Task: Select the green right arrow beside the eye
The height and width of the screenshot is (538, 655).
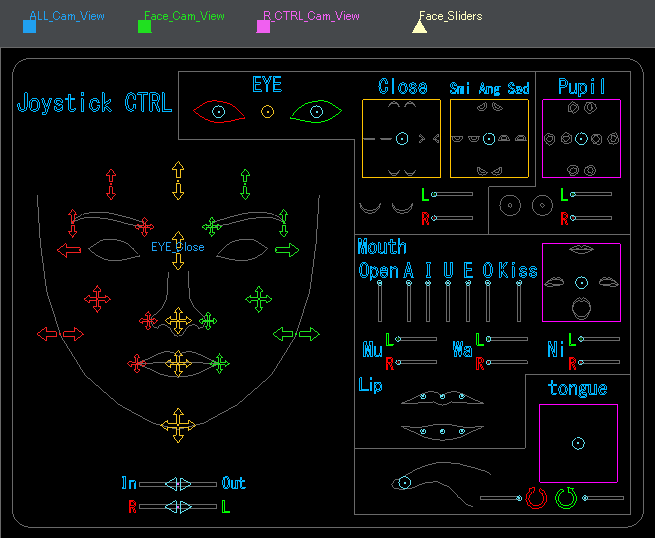Action: (287, 250)
